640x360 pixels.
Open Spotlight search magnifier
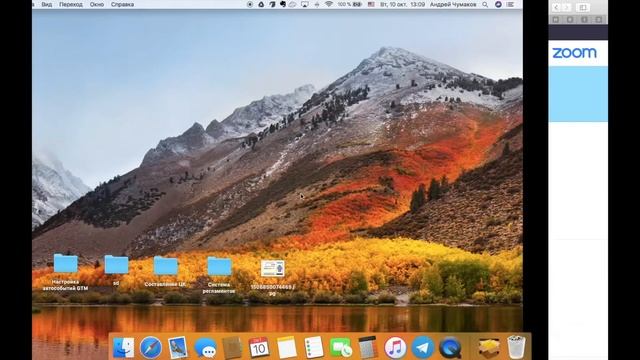tap(485, 4)
